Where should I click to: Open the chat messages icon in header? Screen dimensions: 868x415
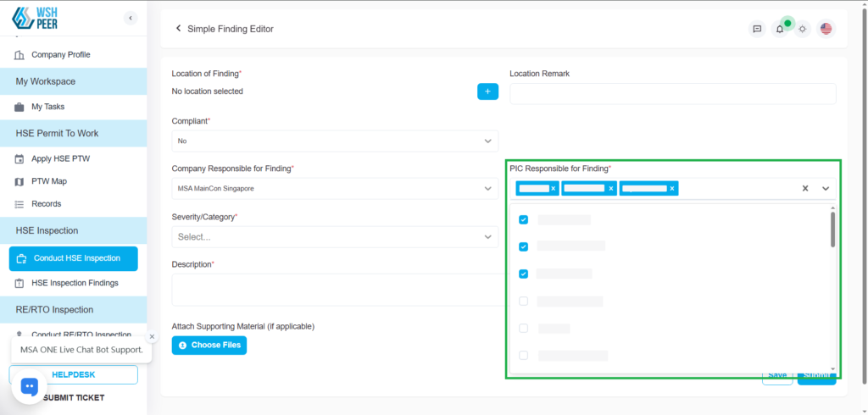757,29
